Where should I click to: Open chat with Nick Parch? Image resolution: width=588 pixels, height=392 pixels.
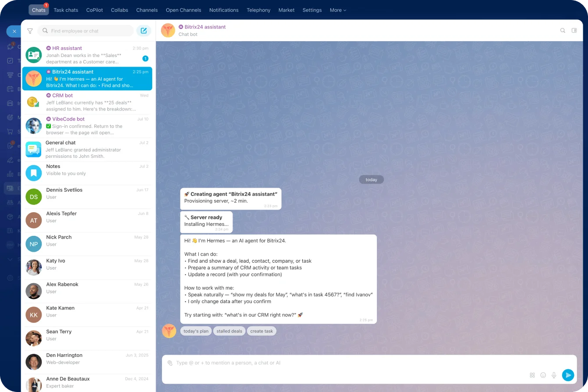[87, 244]
